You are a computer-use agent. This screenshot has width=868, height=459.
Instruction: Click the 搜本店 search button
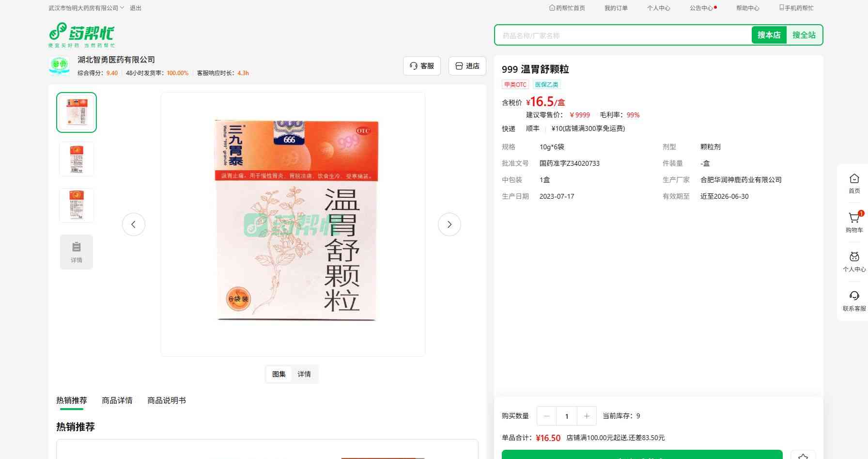click(769, 35)
